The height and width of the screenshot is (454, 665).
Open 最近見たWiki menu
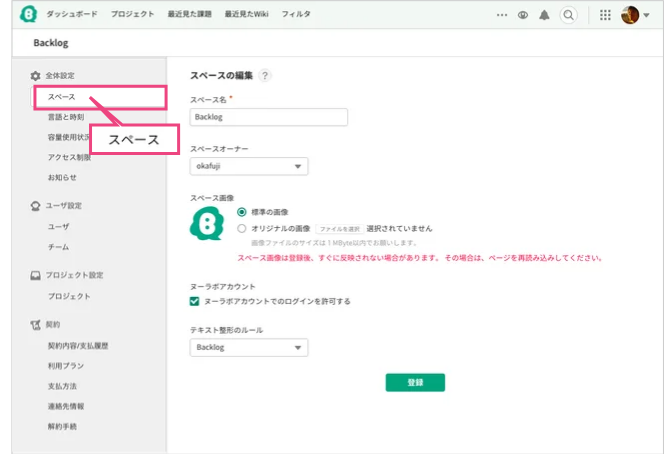click(x=246, y=14)
